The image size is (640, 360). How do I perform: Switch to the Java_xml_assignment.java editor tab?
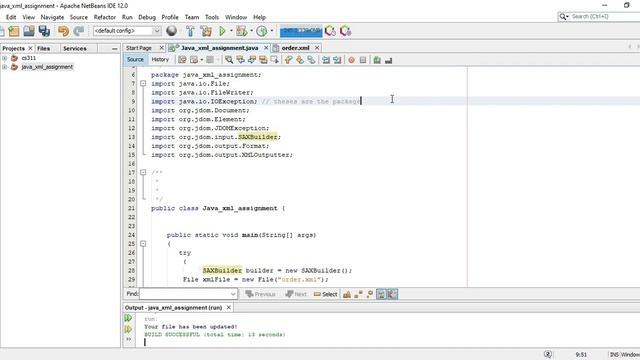tap(220, 48)
